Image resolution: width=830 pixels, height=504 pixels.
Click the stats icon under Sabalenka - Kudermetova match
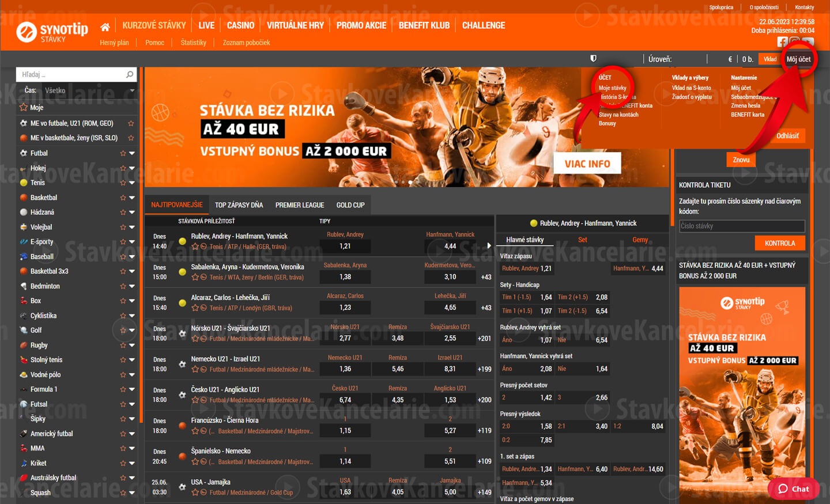[x=204, y=277]
